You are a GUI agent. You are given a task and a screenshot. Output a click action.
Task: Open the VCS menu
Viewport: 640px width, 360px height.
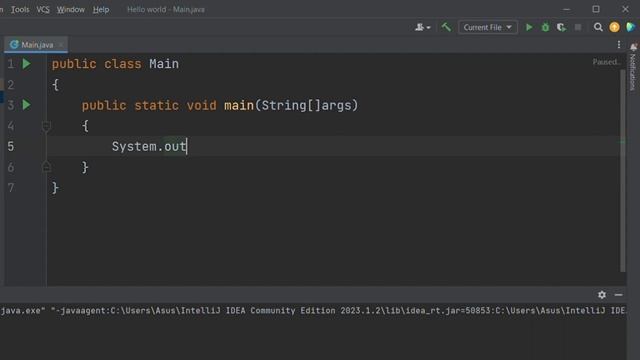coord(43,9)
